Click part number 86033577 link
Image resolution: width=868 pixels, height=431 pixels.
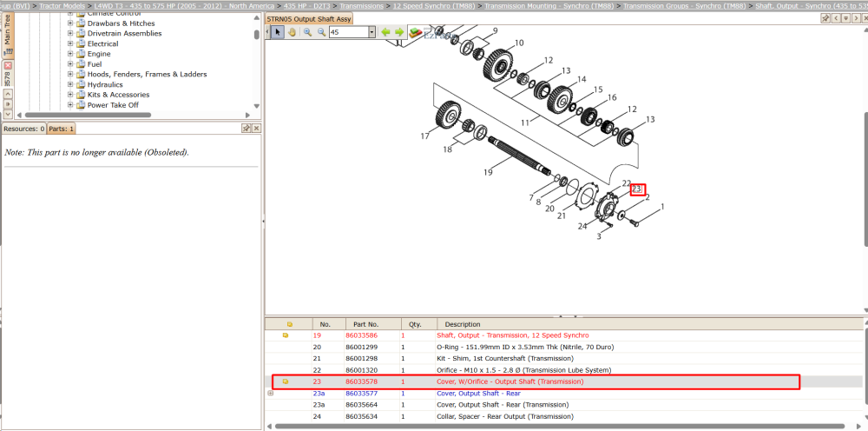coord(362,394)
